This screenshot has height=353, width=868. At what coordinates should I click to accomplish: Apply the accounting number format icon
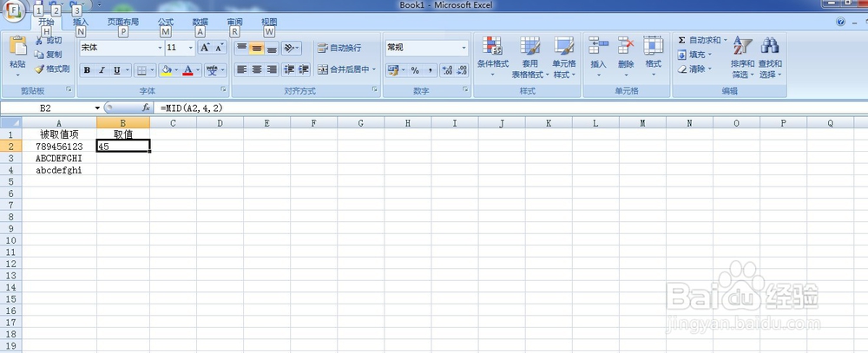393,70
